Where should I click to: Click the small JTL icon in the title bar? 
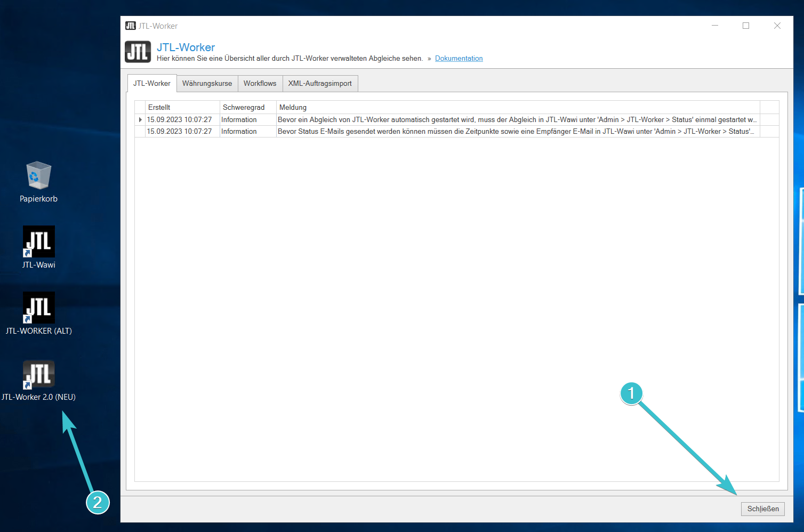click(x=131, y=26)
